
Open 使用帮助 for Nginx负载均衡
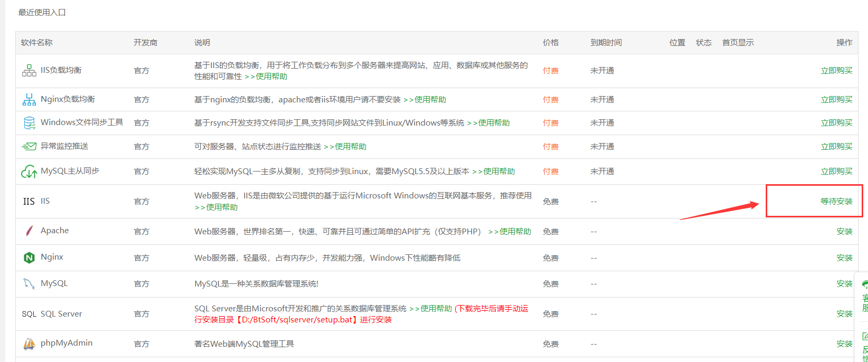pyautogui.click(x=425, y=99)
